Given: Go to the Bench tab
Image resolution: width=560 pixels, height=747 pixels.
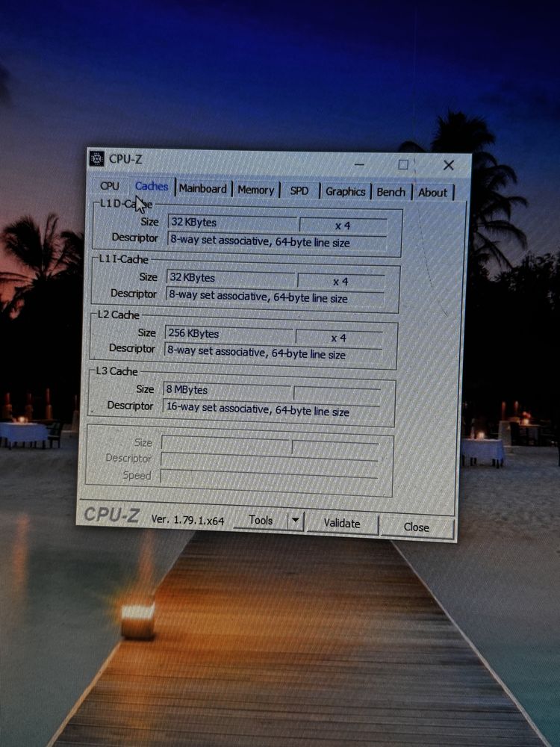Looking at the screenshot, I should click(391, 192).
